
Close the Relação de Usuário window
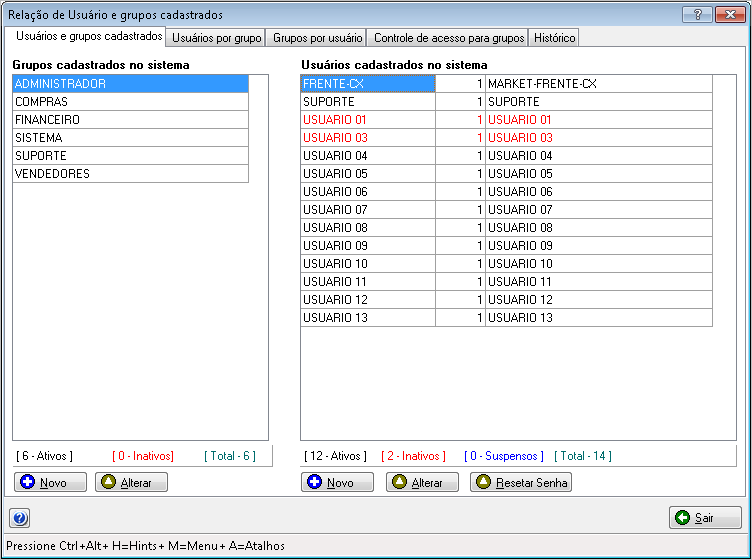coord(730,14)
